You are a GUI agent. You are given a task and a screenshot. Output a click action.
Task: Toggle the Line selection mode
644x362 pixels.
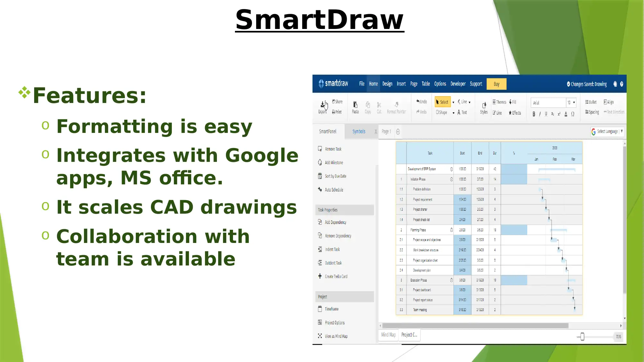tap(463, 102)
